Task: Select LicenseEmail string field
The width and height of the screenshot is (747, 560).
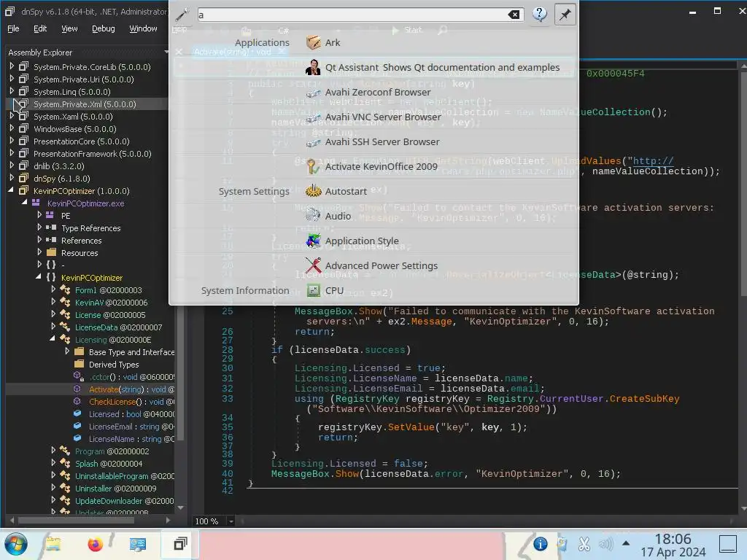Action: (131, 426)
